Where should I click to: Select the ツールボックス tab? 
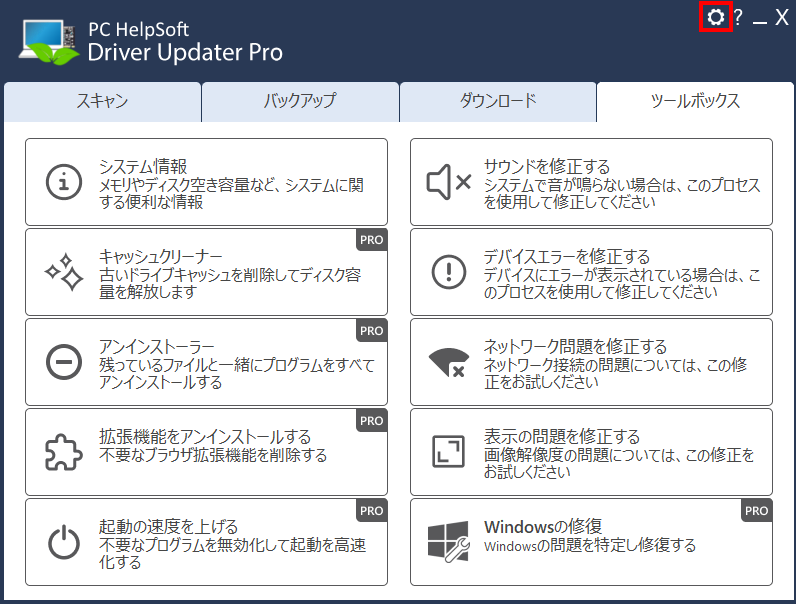[695, 102]
